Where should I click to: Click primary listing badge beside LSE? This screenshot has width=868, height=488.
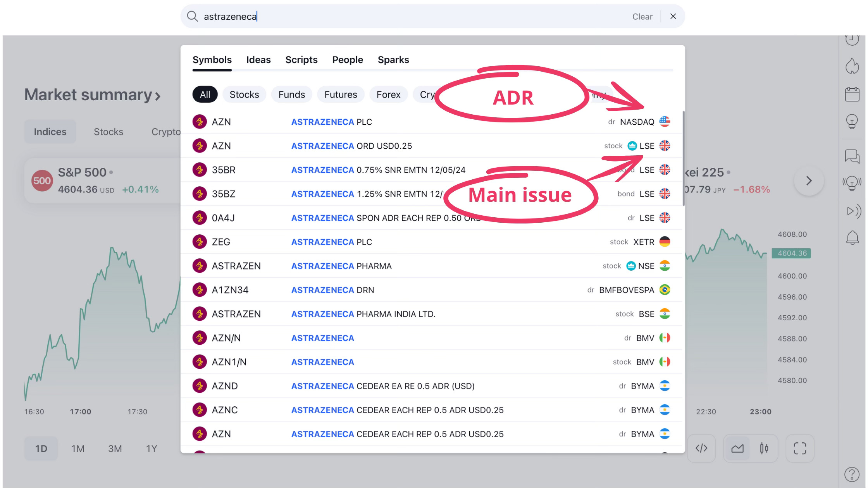[x=632, y=146]
